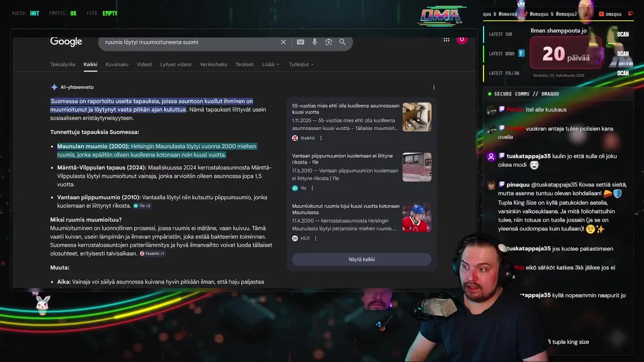This screenshot has width=644, height=362.
Task: Click the Iltalehti source logo in card
Action: 295,138
